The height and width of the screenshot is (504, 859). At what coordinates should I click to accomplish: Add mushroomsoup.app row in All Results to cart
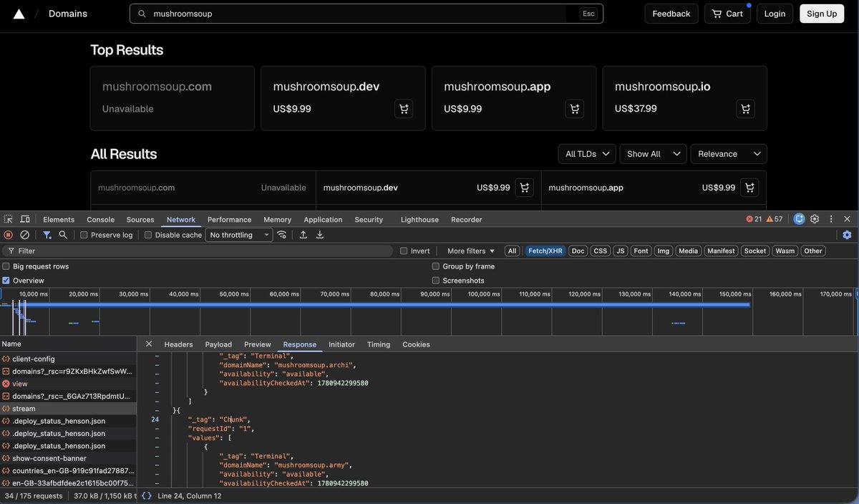[x=749, y=188]
